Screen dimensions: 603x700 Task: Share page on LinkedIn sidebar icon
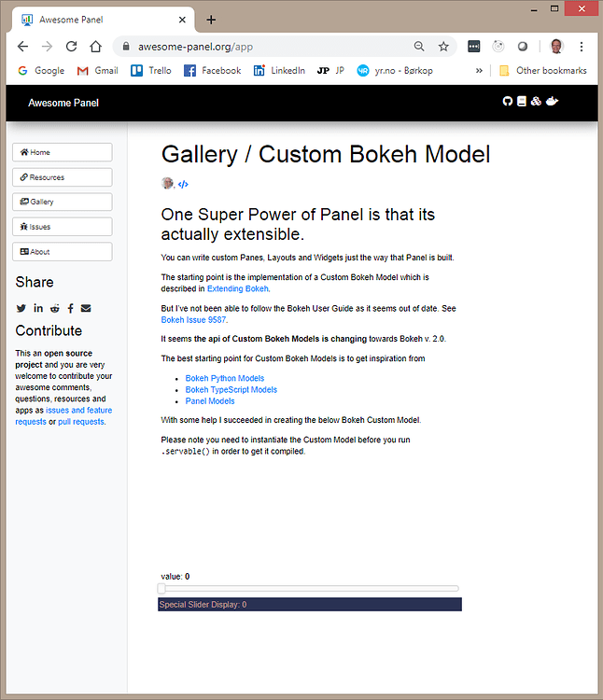pyautogui.click(x=38, y=308)
